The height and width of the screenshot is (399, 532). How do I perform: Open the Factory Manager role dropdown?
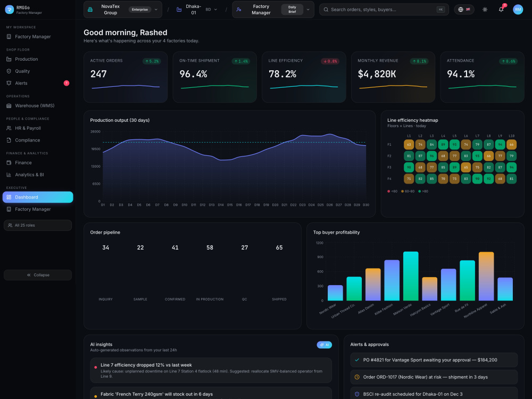pyautogui.click(x=273, y=10)
